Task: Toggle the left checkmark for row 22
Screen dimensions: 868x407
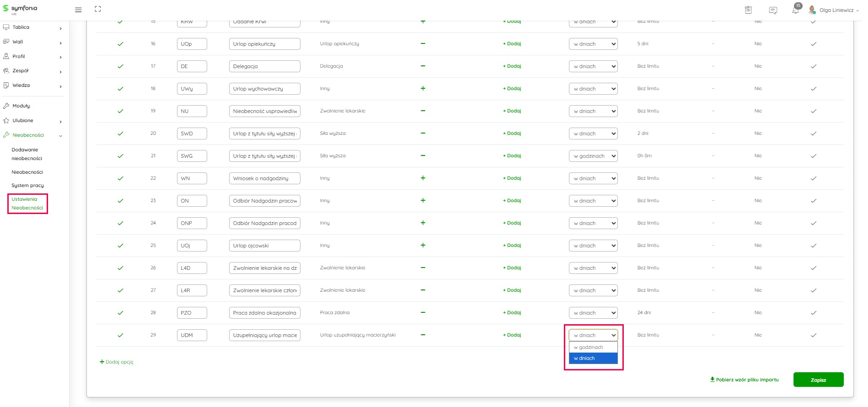Action: [x=120, y=178]
